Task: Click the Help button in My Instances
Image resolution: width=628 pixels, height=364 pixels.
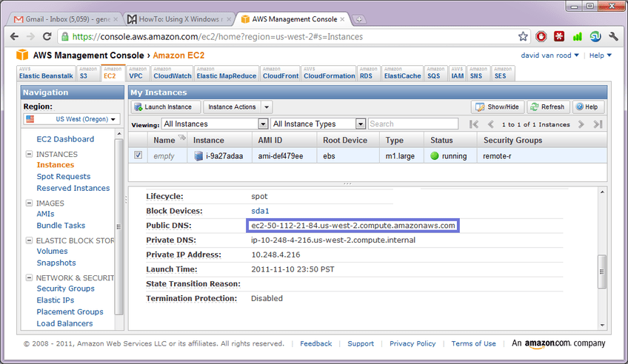Action: [587, 107]
